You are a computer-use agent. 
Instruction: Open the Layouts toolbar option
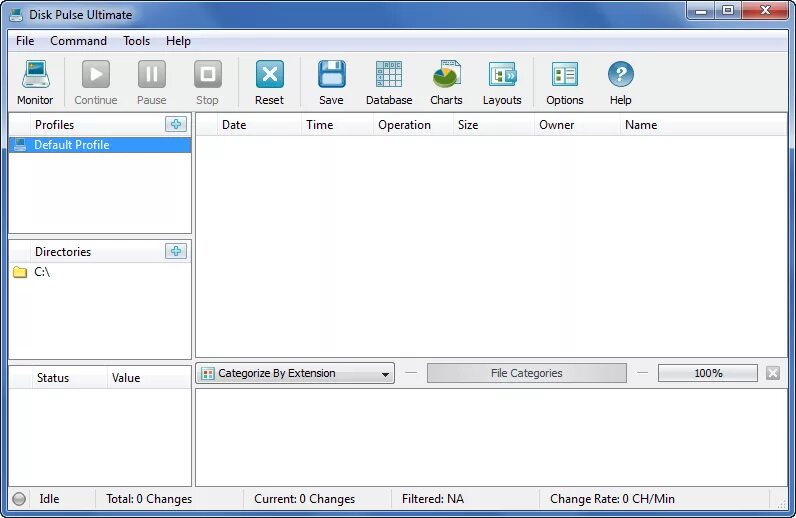(x=502, y=82)
